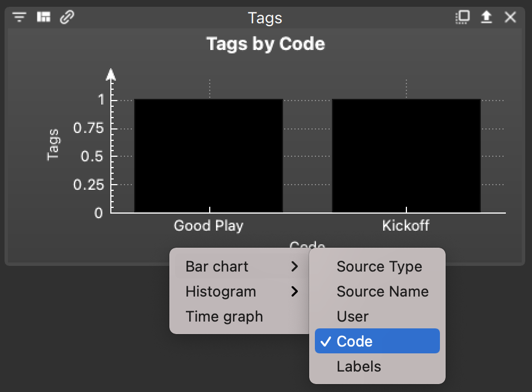Open the filter icon in Tags panel
This screenshot has width=532, height=392.
coord(19,17)
